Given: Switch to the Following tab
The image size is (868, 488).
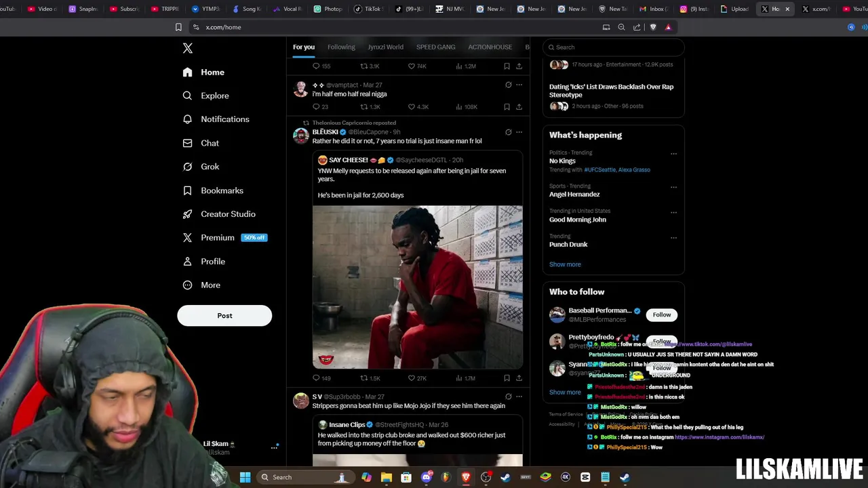Looking at the screenshot, I should tap(341, 47).
